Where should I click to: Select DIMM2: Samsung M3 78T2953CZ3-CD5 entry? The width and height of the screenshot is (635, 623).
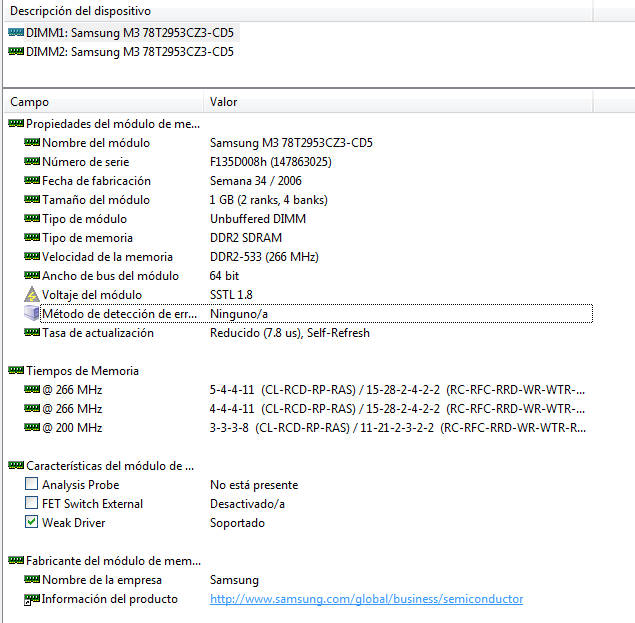pos(130,51)
